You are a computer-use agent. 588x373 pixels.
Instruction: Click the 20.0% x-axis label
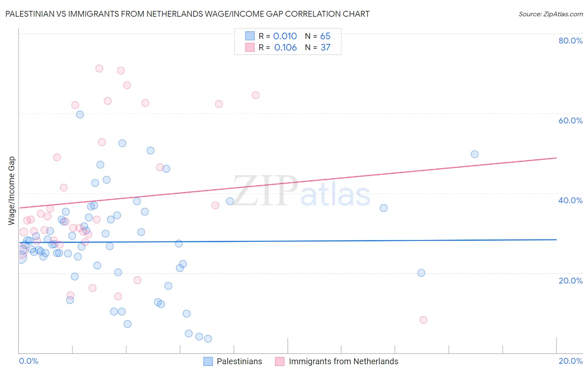(570, 361)
